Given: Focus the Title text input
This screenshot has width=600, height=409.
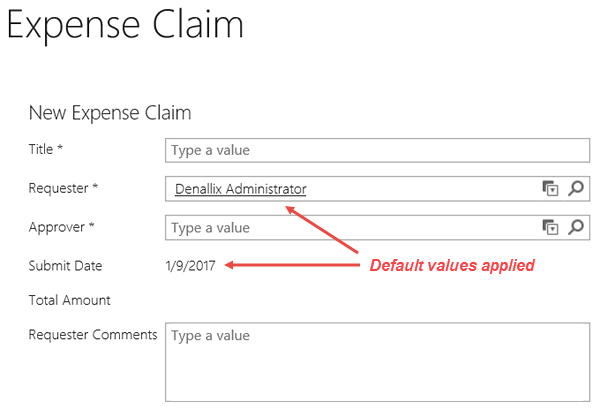Looking at the screenshot, I should tap(377, 150).
